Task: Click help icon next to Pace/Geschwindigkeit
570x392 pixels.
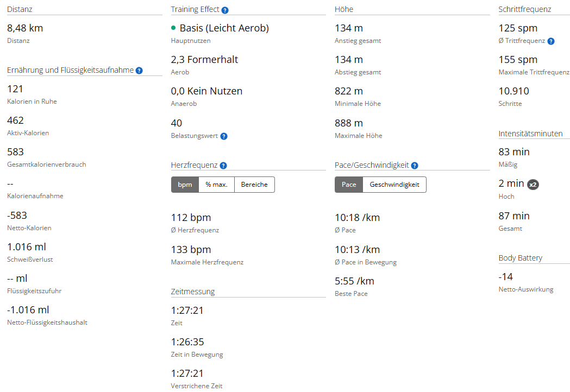Action: click(x=415, y=166)
